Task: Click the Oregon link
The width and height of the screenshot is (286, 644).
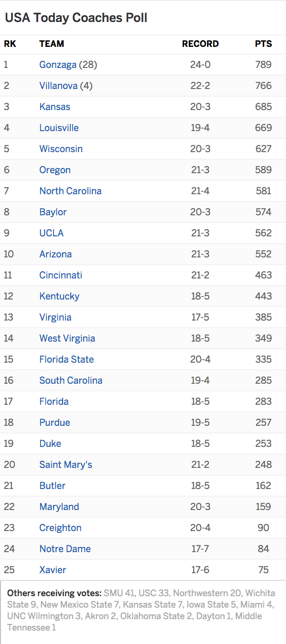Action: pos(55,170)
